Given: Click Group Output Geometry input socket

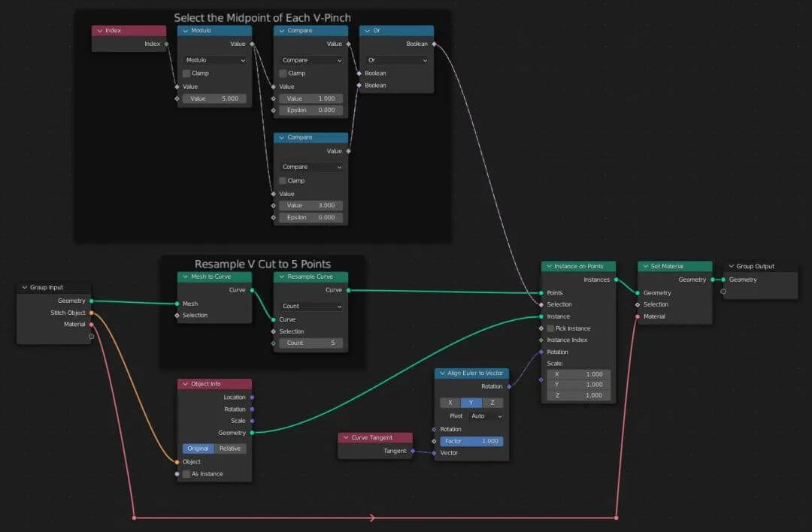Looking at the screenshot, I should coord(723,280).
